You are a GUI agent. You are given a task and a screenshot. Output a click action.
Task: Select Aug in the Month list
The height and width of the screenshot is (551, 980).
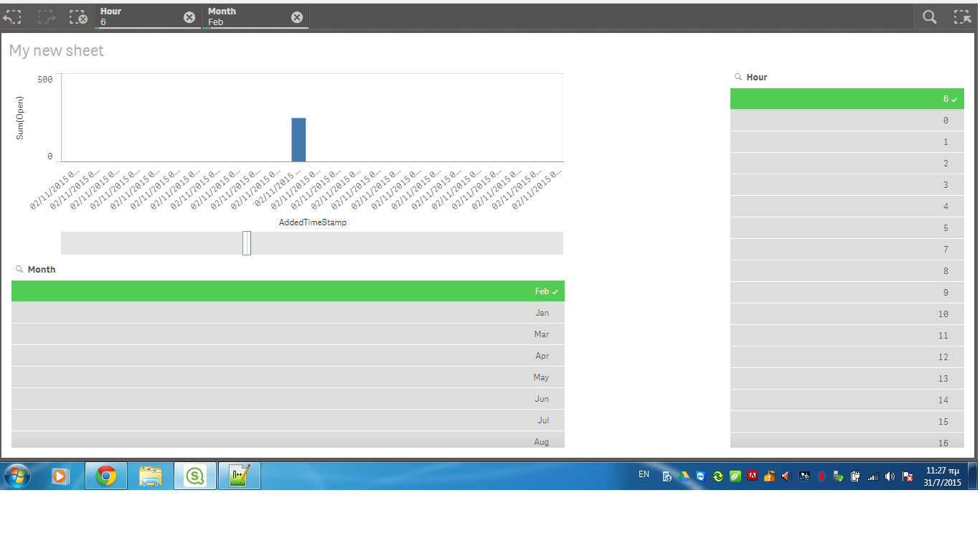[288, 440]
